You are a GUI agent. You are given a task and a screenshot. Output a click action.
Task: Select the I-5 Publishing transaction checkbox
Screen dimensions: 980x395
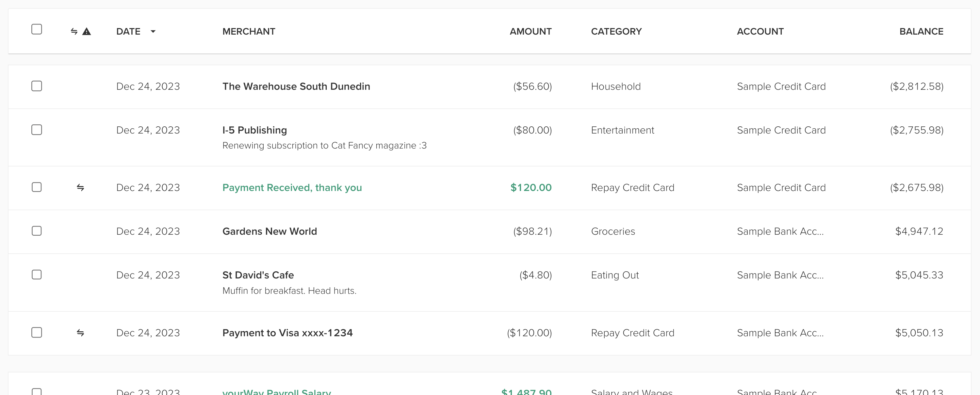point(37,130)
